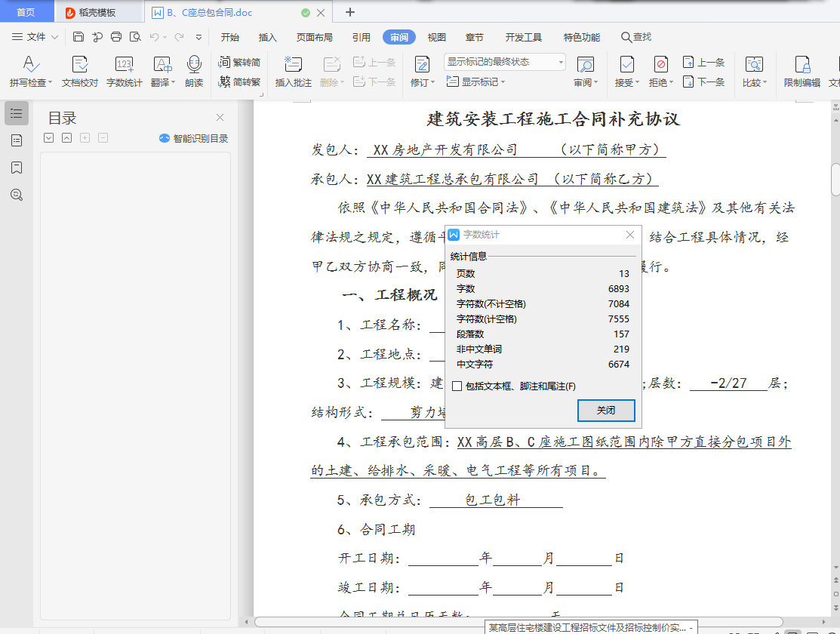Image resolution: width=840 pixels, height=634 pixels.
Task: Close the 字数统计 dialog with X
Action: pos(630,235)
